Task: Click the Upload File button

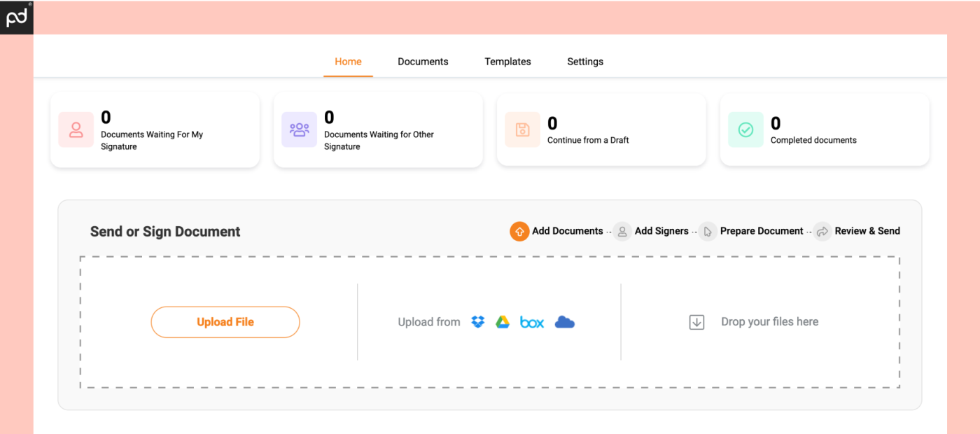Action: click(x=225, y=322)
